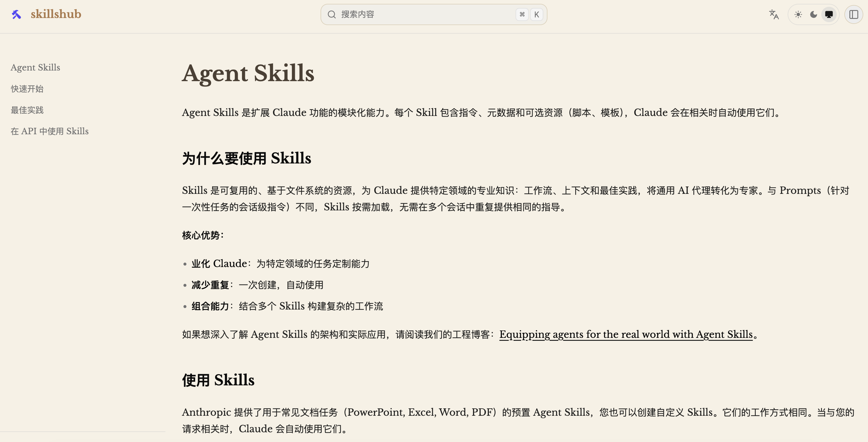Click the skillshub logo icon
This screenshot has width=868, height=442.
pos(16,14)
